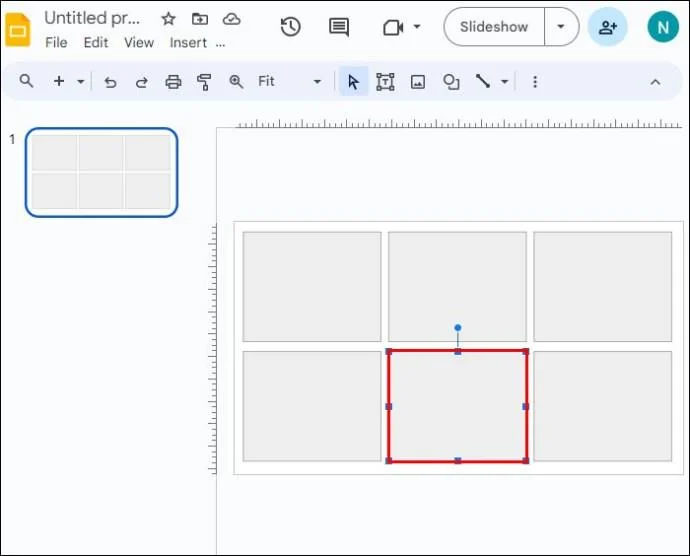Rename the Untitled presentation title

tap(92, 18)
